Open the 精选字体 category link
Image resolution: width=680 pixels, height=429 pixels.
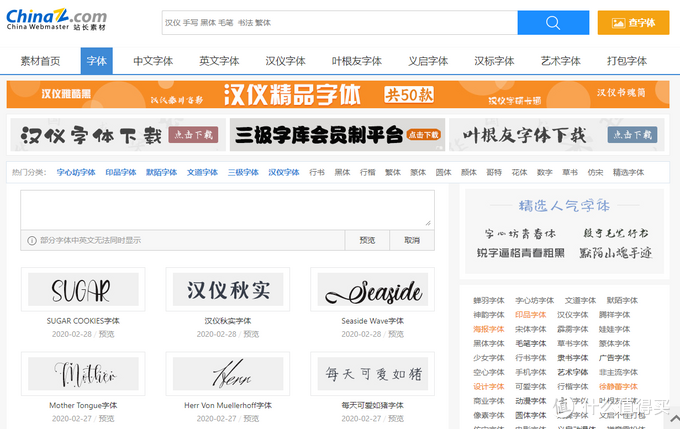coord(628,173)
